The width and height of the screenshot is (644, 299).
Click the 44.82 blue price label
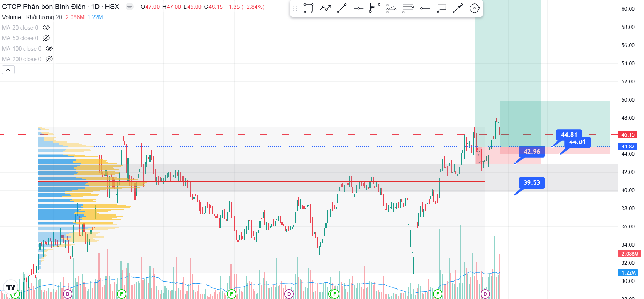coord(628,147)
